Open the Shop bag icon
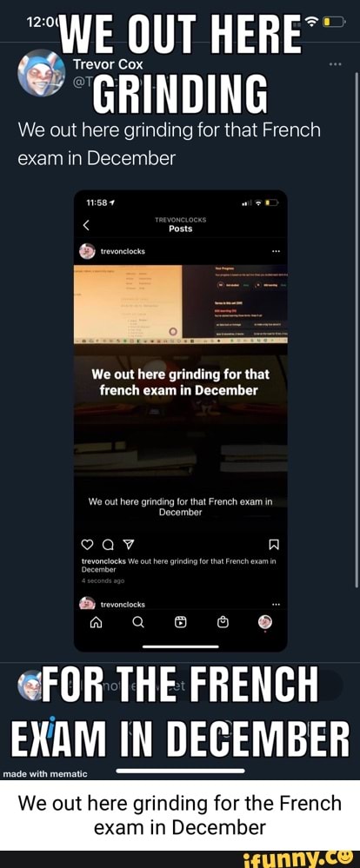 223,622
